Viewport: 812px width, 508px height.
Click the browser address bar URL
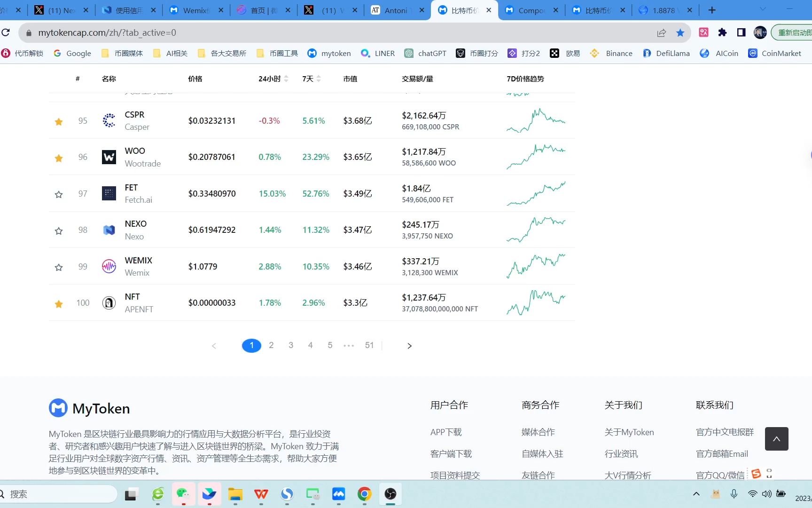107,32
